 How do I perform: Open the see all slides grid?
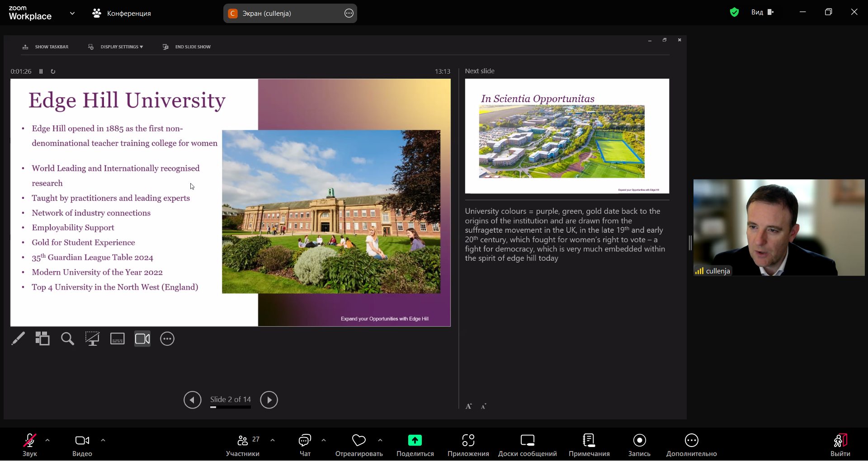(x=42, y=339)
